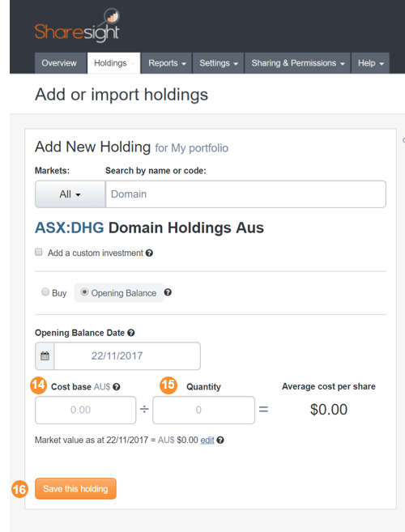Expand the Settings menu

(x=218, y=63)
